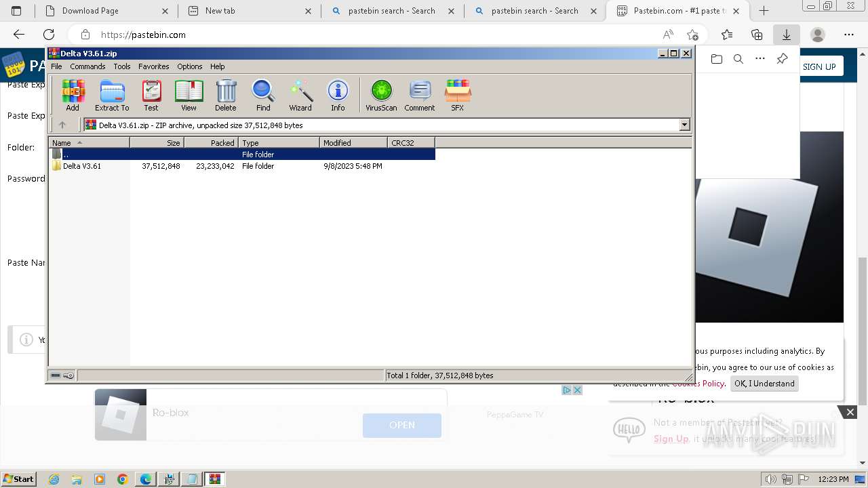The height and width of the screenshot is (488, 868).
Task: Sort by CRC32 column header
Action: (411, 142)
